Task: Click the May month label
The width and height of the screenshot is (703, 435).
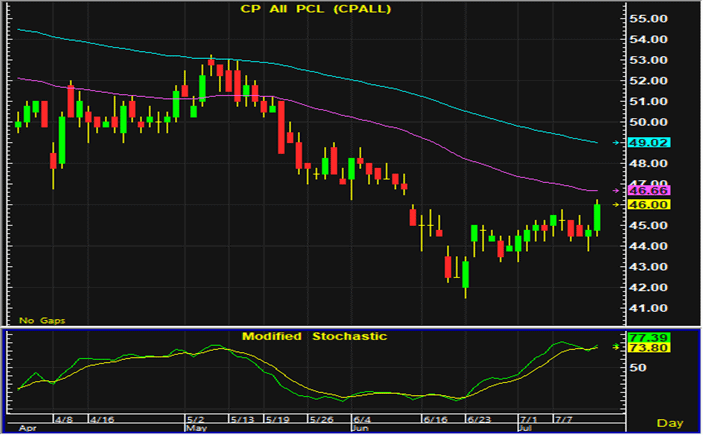Action: click(196, 428)
